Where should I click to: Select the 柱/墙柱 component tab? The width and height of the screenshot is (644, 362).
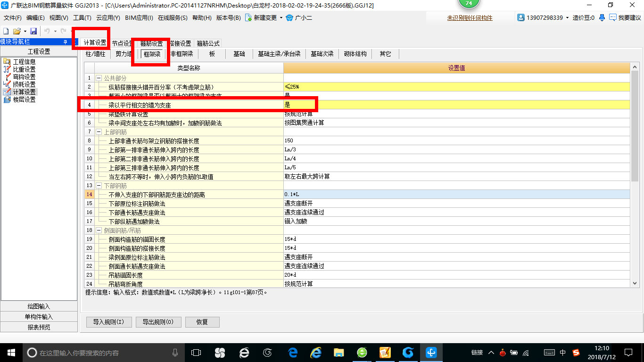95,54
